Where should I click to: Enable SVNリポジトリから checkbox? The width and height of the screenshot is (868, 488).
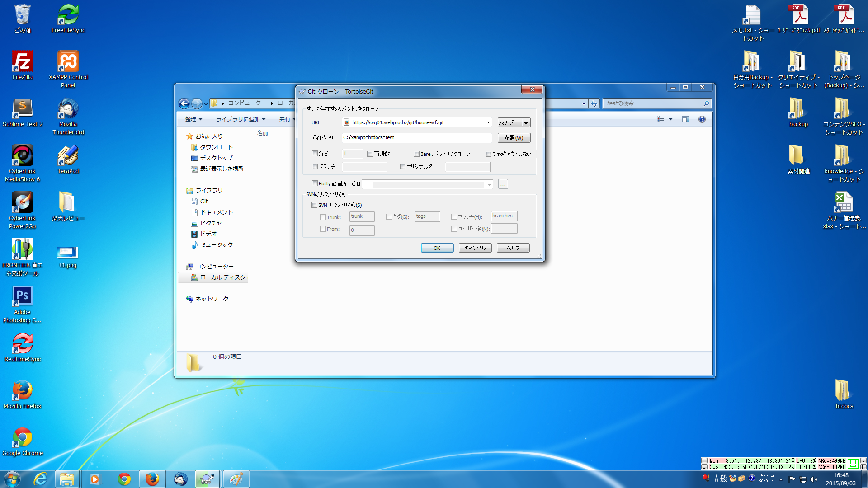(315, 205)
